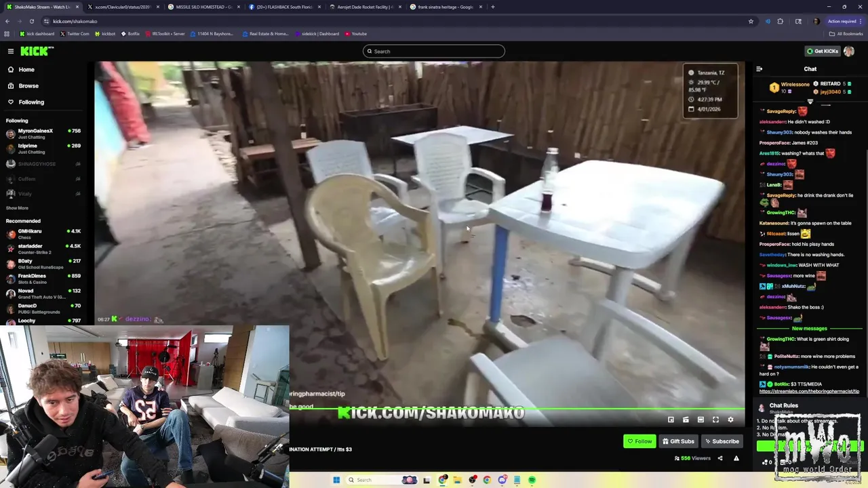This screenshot has height=488, width=868.
Task: Open Following in sidebar
Action: pyautogui.click(x=31, y=102)
